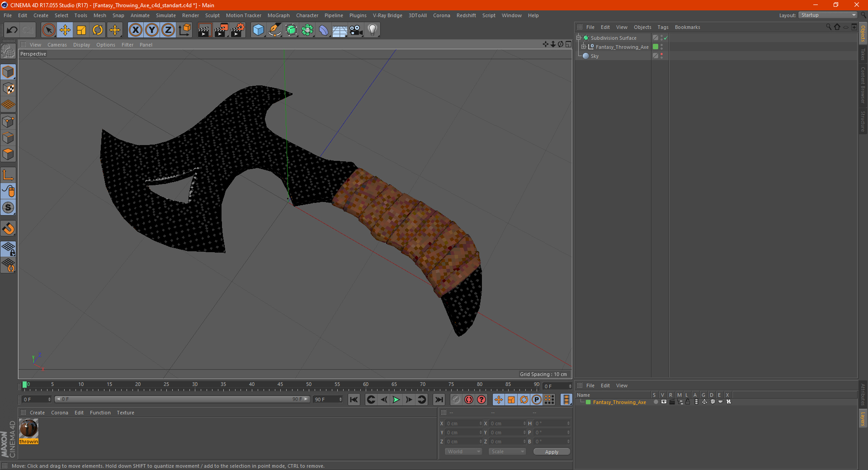The image size is (868, 470).
Task: Open the Mesh menu
Action: 99,15
